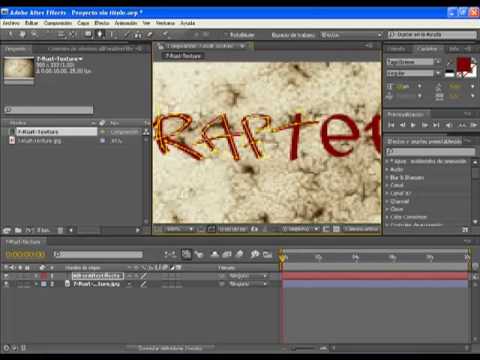This screenshot has height=360, width=480.
Task: Click the current timecode display
Action: [x=25, y=254]
